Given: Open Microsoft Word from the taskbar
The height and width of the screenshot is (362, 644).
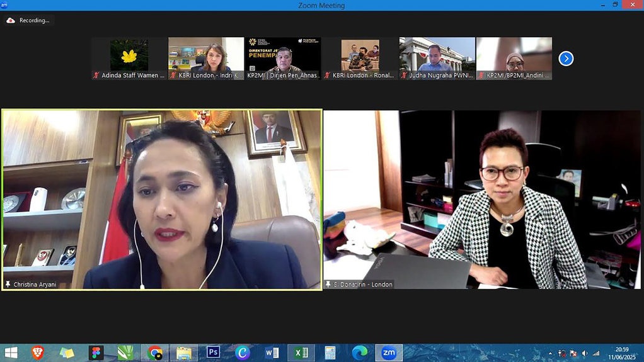Looking at the screenshot, I should pos(272,353).
